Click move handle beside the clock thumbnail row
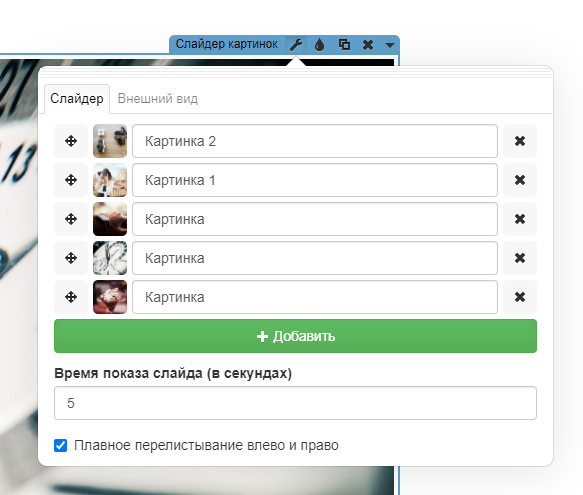Image resolution: width=583 pixels, height=495 pixels. pyautogui.click(x=71, y=258)
